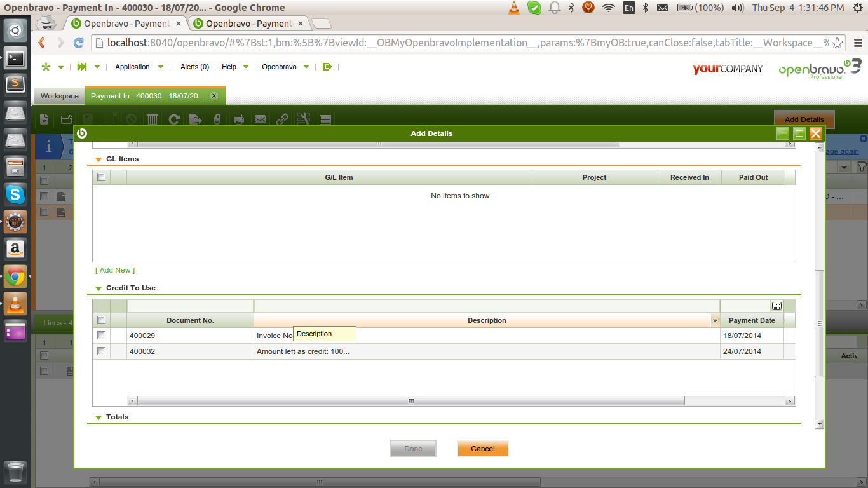
Task: Click the export to spreadsheet toolbar icon
Action: click(196, 119)
